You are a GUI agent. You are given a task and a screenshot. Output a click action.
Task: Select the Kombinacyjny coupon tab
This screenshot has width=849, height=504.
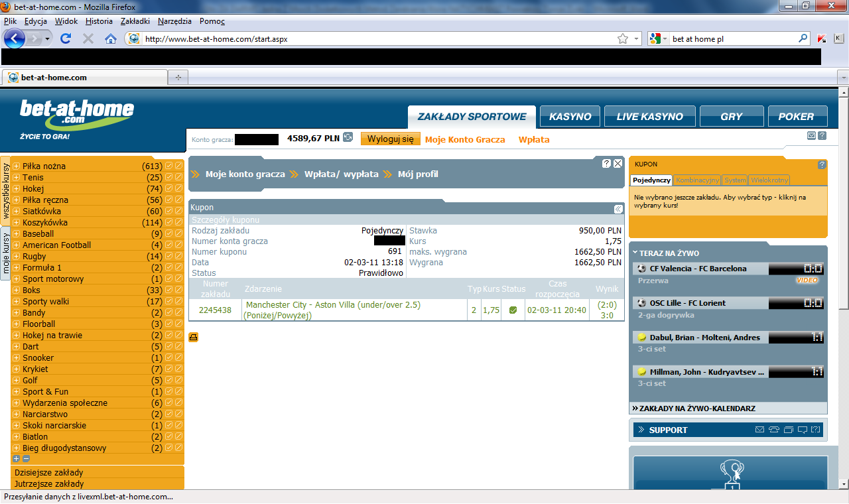698,180
